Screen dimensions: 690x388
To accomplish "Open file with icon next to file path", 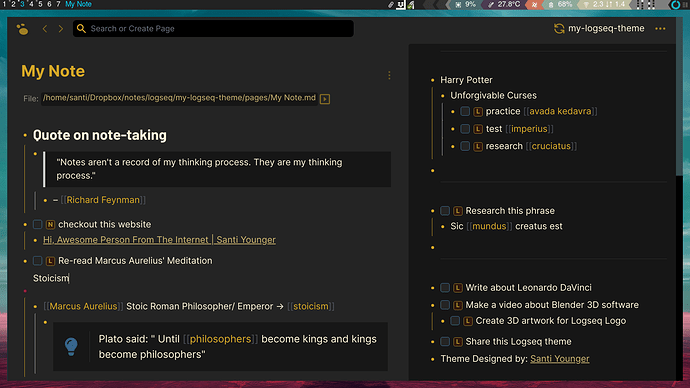I will [x=325, y=99].
